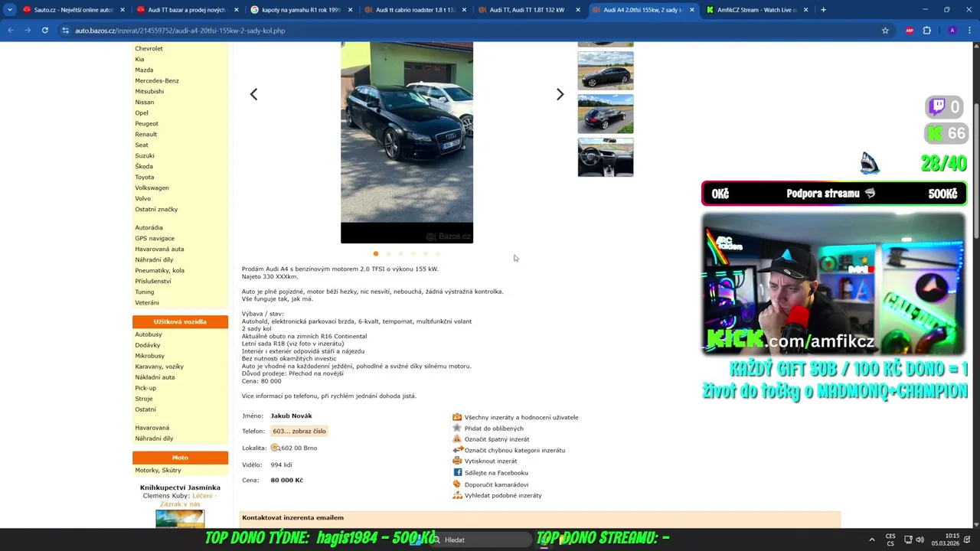Open a new browser tab
The image size is (980, 551).
pos(823,10)
